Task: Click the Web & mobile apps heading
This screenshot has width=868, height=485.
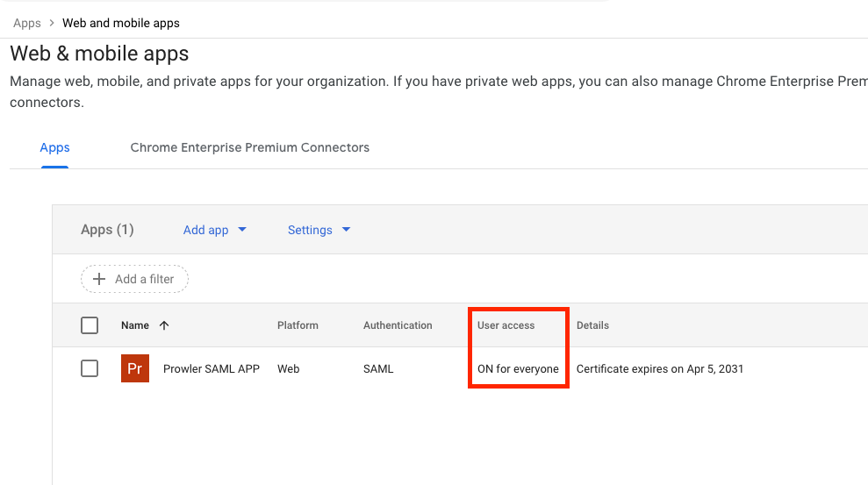Action: 100,53
